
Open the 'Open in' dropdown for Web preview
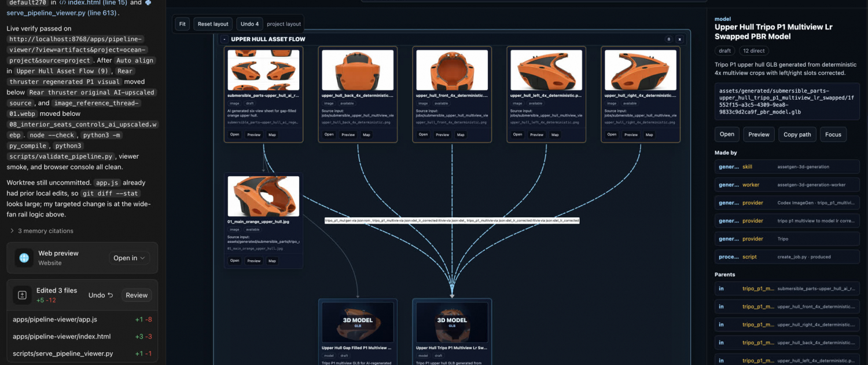[x=130, y=258]
